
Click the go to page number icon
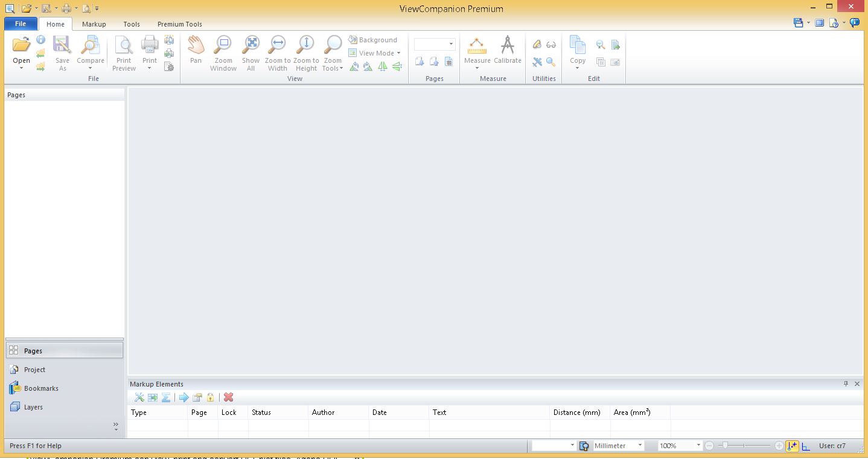point(448,62)
